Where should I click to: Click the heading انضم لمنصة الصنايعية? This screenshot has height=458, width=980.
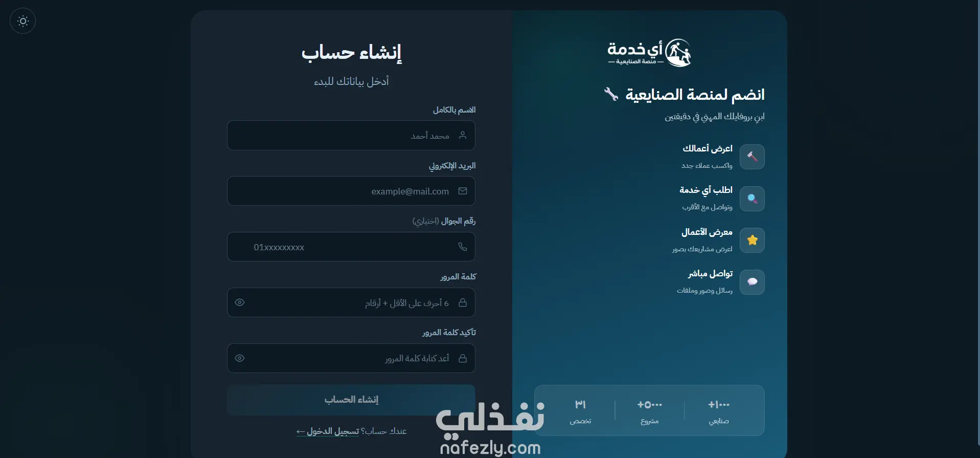(x=695, y=95)
